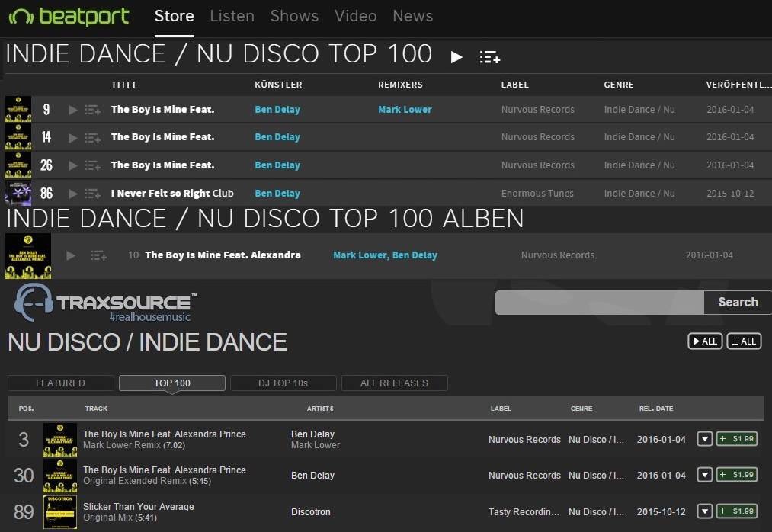Open Slicker Than Your Average track title
The height and width of the screenshot is (532, 772).
tap(139, 506)
